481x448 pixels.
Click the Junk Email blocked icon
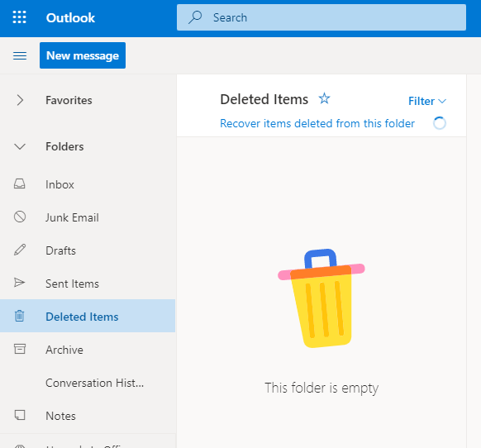20,217
